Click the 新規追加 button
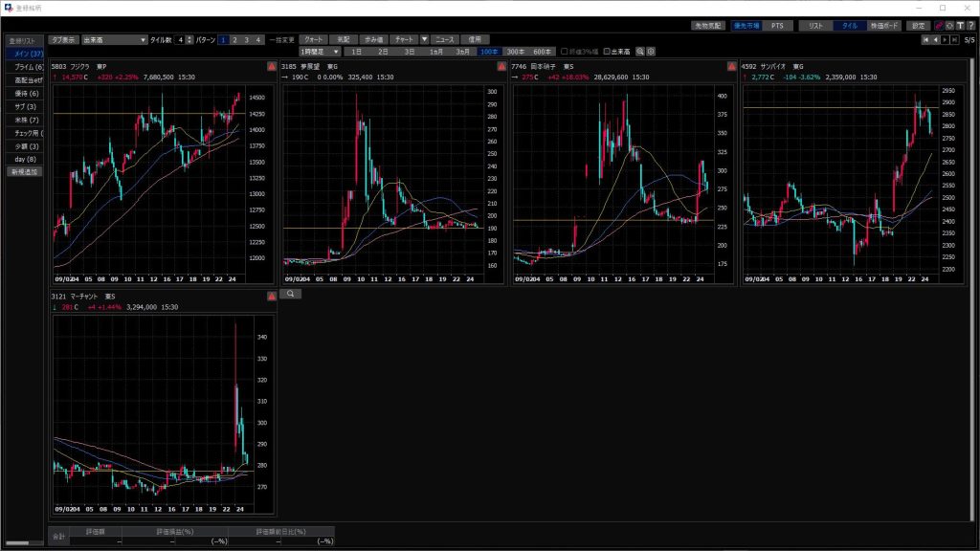The image size is (980, 551). 26,171
